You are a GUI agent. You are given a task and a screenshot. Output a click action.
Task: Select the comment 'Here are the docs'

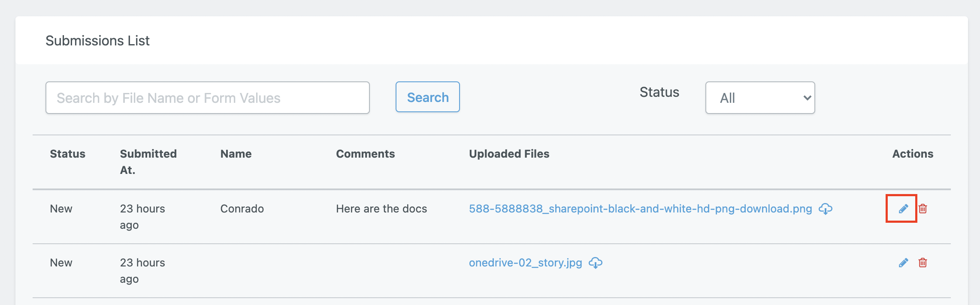(381, 209)
